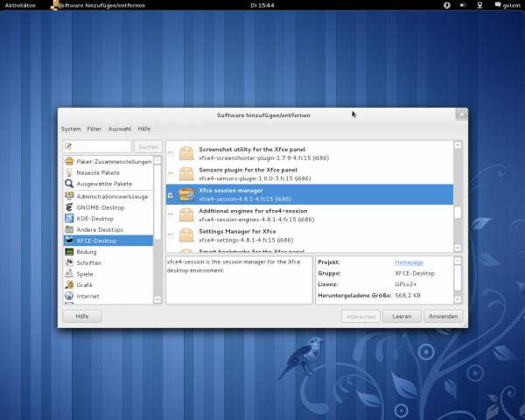Check the Additional engines for xfce4-session checkbox

[x=170, y=215]
